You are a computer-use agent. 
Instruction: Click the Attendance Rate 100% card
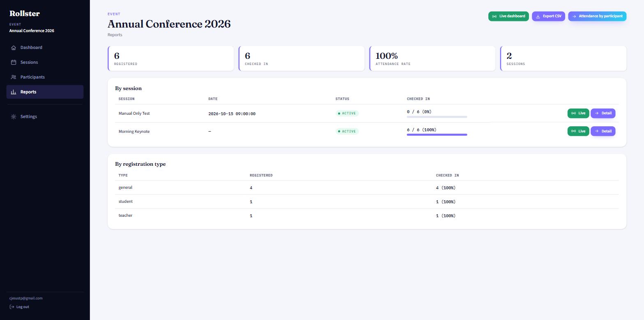click(x=432, y=58)
